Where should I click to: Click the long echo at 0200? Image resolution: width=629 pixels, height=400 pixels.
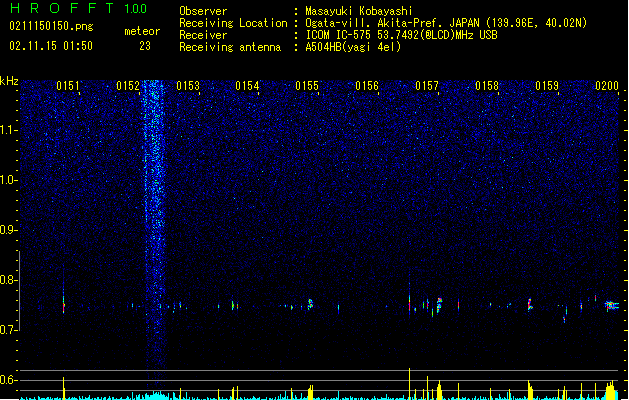pyautogui.click(x=612, y=306)
